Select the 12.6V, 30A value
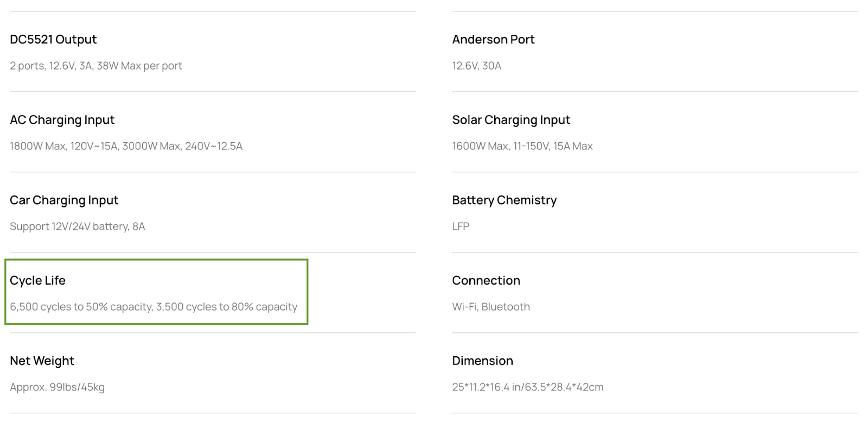Viewport: 868px width, 422px height. (x=476, y=66)
